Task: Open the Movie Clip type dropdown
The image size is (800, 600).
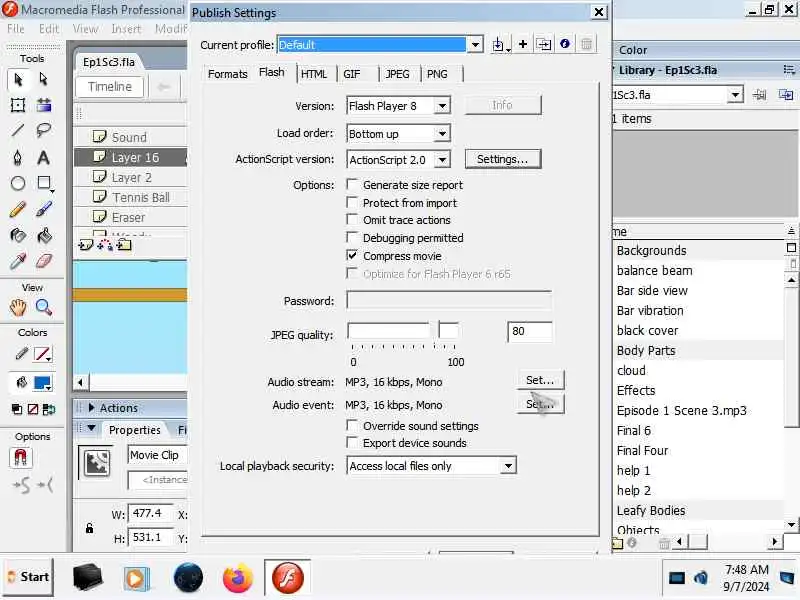Action: click(x=158, y=455)
